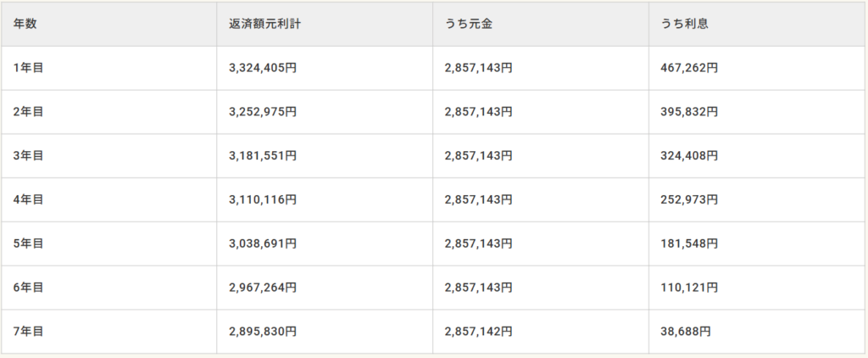Image resolution: width=868 pixels, height=358 pixels.
Task: Click the 110,121円 cell
Action: [x=689, y=288]
